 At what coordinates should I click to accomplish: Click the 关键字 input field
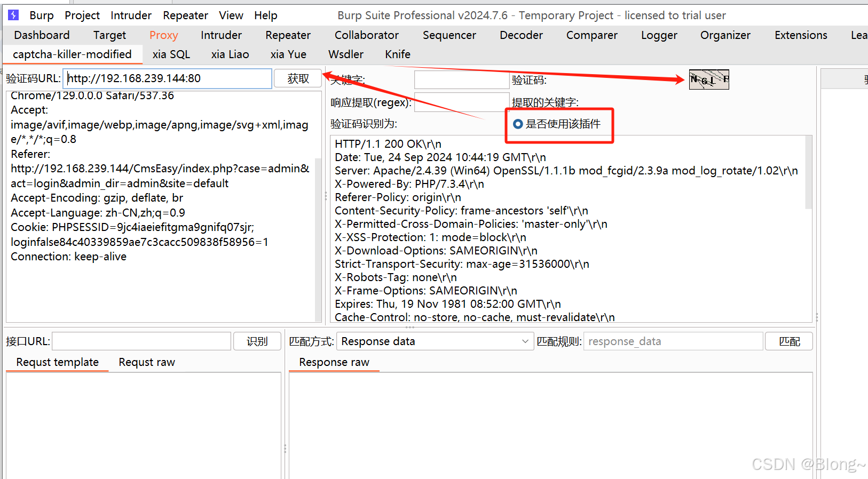(x=462, y=80)
